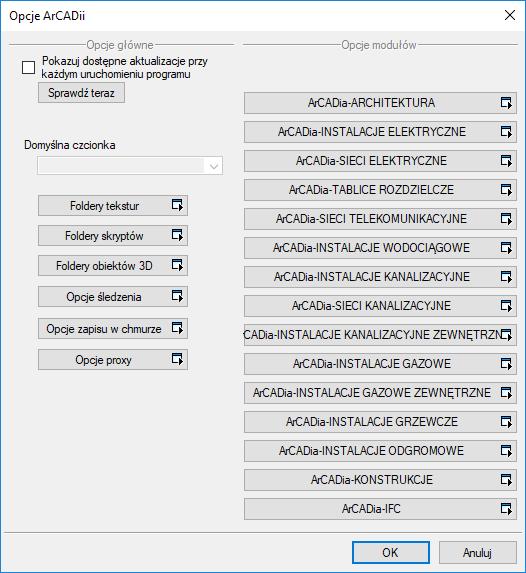Open ArCADia-TABLICE ROZDZIELCZE module options

pyautogui.click(x=380, y=190)
